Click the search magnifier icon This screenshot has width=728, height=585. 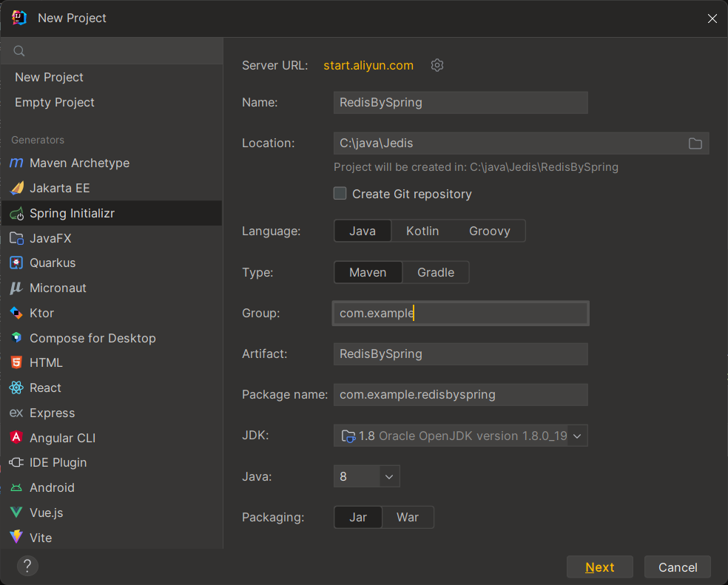pyautogui.click(x=19, y=51)
